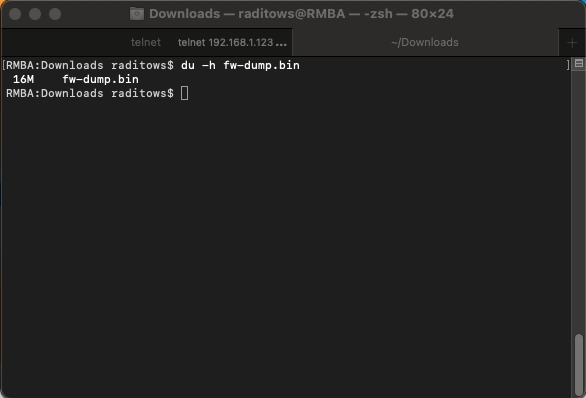Click fw-dump.bin argument in the command line
This screenshot has width=586, height=398.
pyautogui.click(x=262, y=65)
